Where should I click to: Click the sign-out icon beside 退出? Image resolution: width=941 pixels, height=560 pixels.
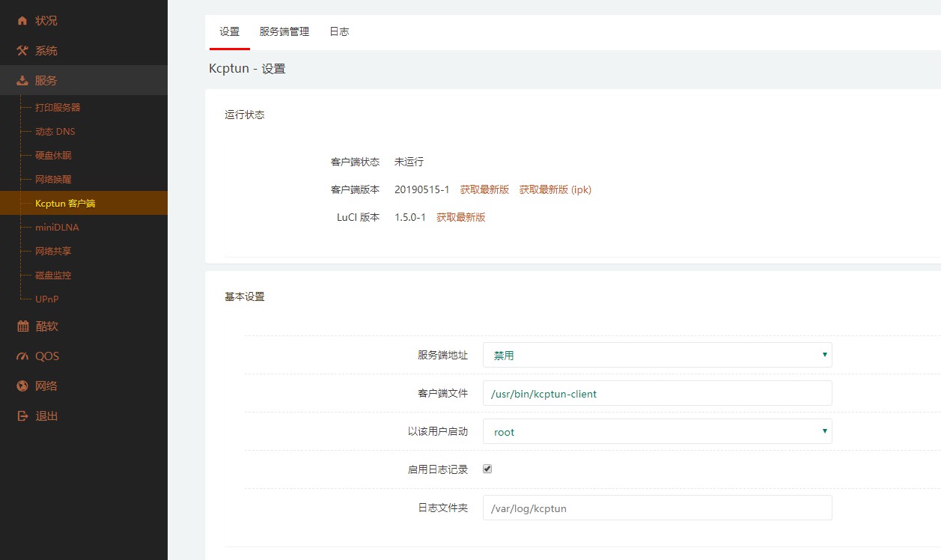(x=22, y=416)
